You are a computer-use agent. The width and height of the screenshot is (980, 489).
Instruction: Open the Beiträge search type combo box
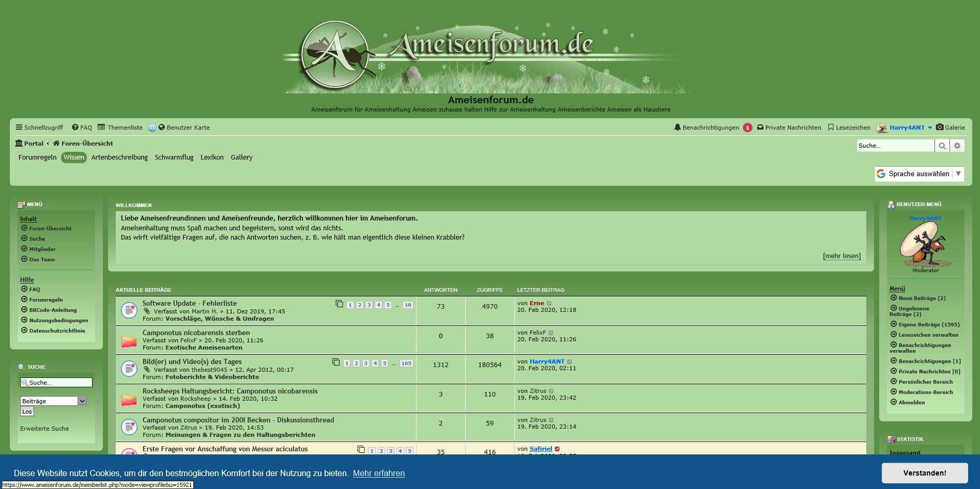pos(54,401)
